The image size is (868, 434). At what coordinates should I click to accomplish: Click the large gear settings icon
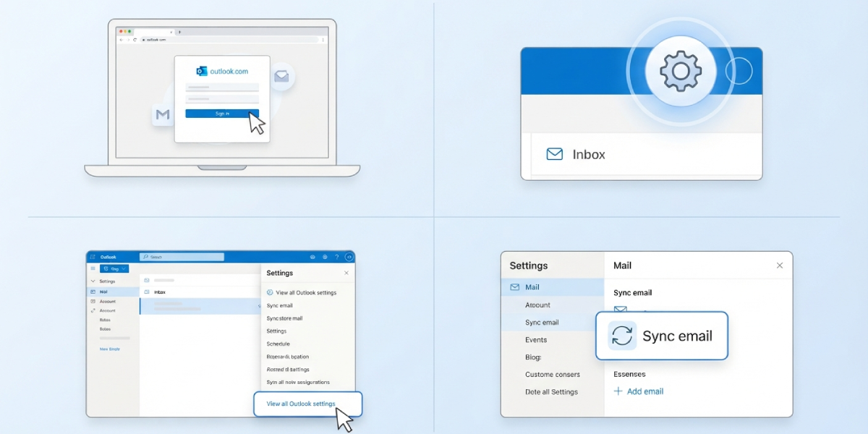coord(681,70)
